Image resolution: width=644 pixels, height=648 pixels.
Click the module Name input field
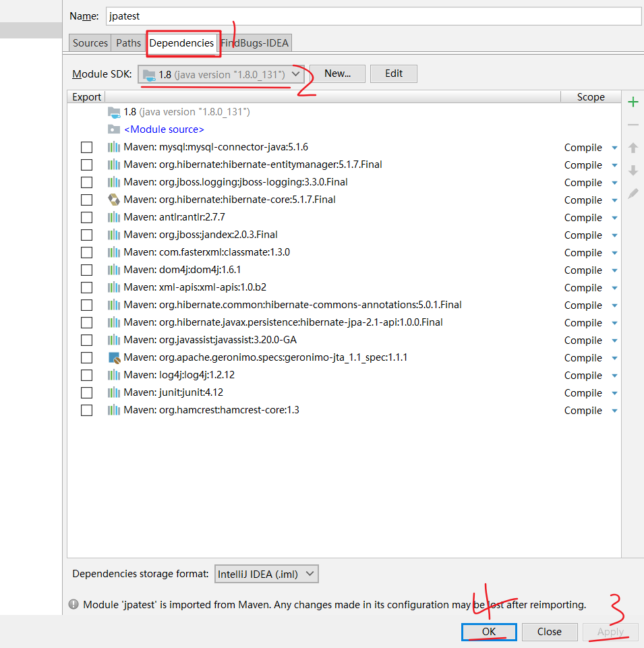[x=374, y=16]
